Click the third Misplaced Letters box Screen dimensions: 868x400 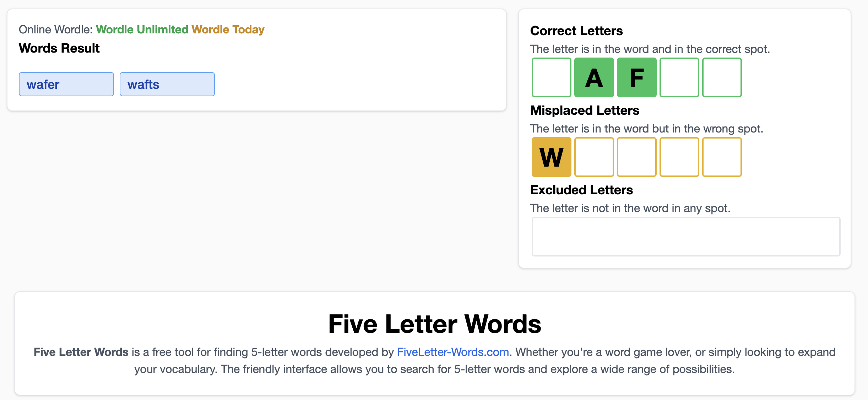click(636, 157)
